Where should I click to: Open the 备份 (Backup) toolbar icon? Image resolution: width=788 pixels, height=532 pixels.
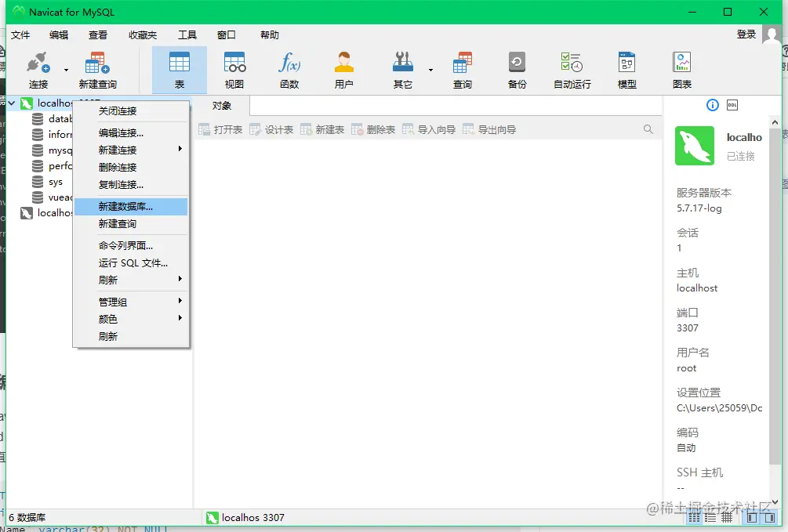tap(517, 63)
